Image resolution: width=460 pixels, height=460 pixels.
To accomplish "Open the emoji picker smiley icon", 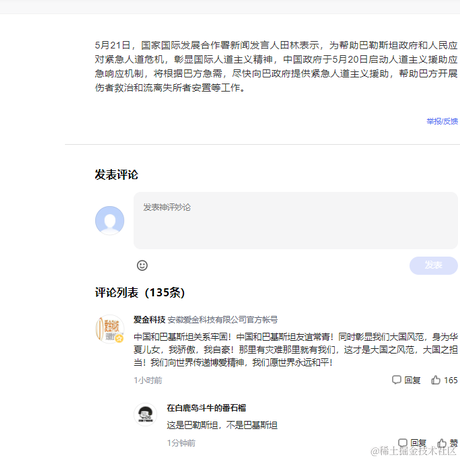I will (x=142, y=265).
